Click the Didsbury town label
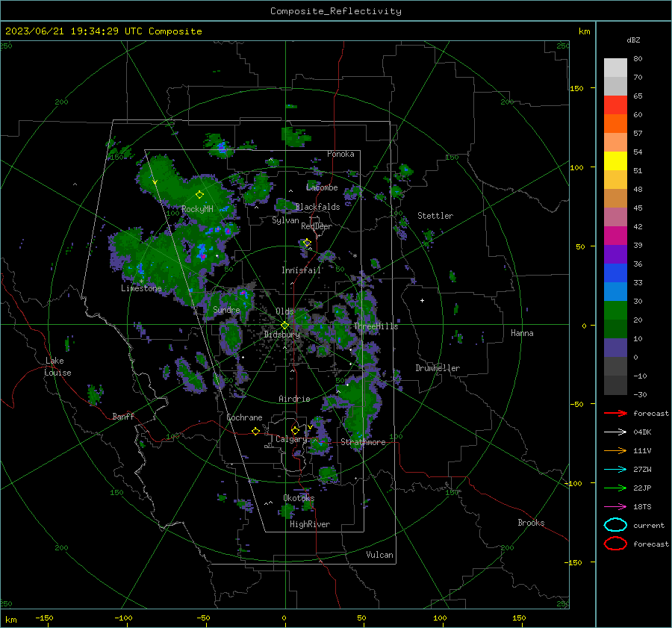 tap(282, 335)
